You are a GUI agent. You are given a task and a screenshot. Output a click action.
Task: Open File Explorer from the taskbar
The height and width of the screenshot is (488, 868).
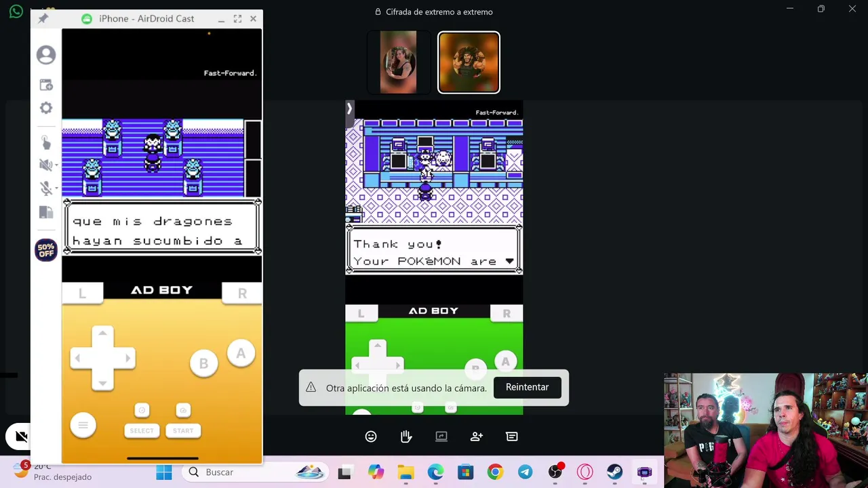tap(406, 472)
